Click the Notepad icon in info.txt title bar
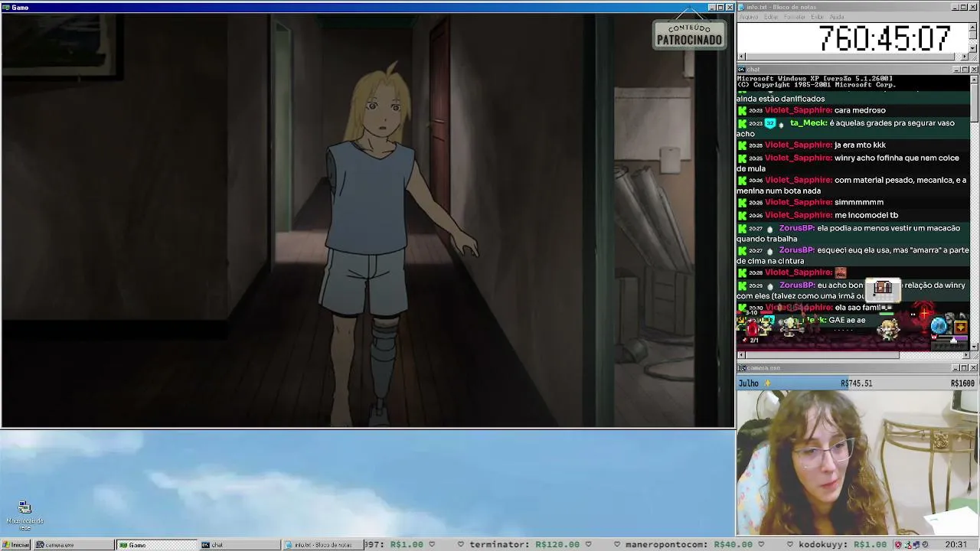This screenshot has height=551, width=980. [742, 7]
